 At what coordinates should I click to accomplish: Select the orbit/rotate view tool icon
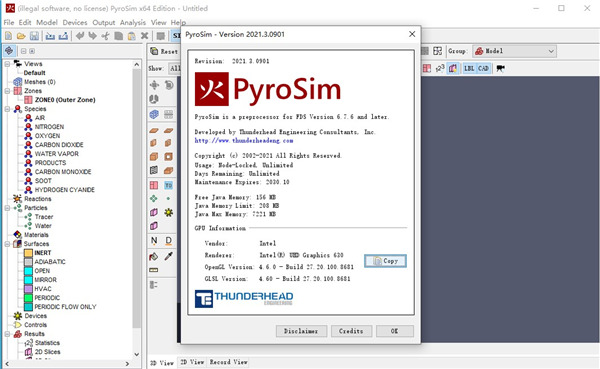[x=169, y=85]
